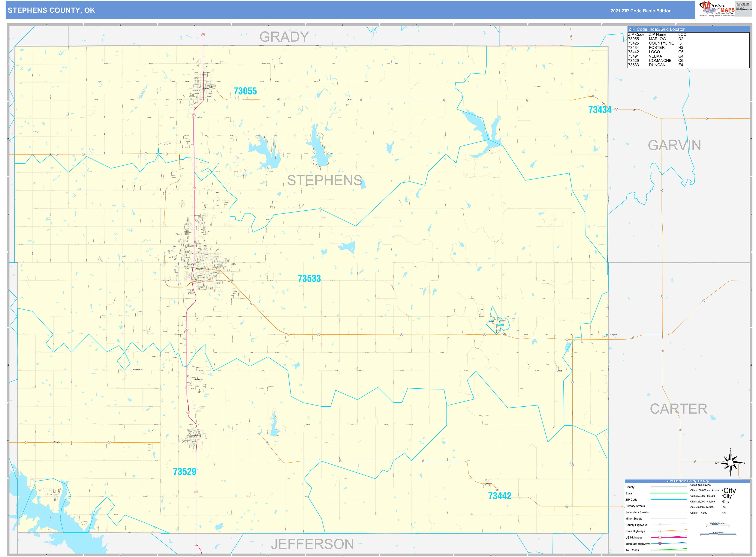The image size is (756, 557).
Task: Click the 73055 Marlow ZIP label on map
Action: pyautogui.click(x=246, y=91)
